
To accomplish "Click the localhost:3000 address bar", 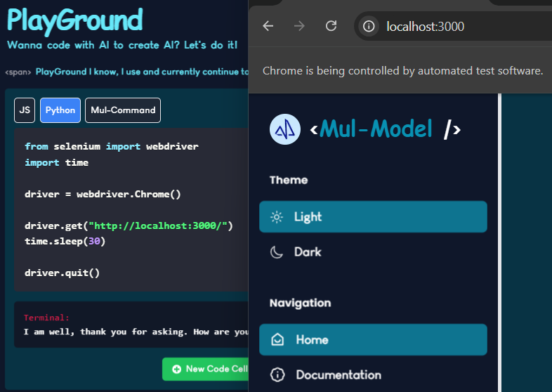I will (x=453, y=26).
